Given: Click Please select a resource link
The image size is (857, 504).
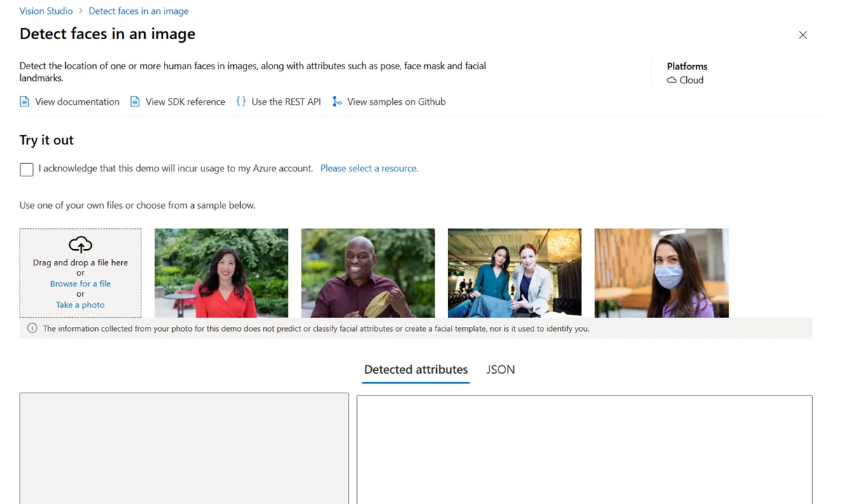Looking at the screenshot, I should (369, 168).
